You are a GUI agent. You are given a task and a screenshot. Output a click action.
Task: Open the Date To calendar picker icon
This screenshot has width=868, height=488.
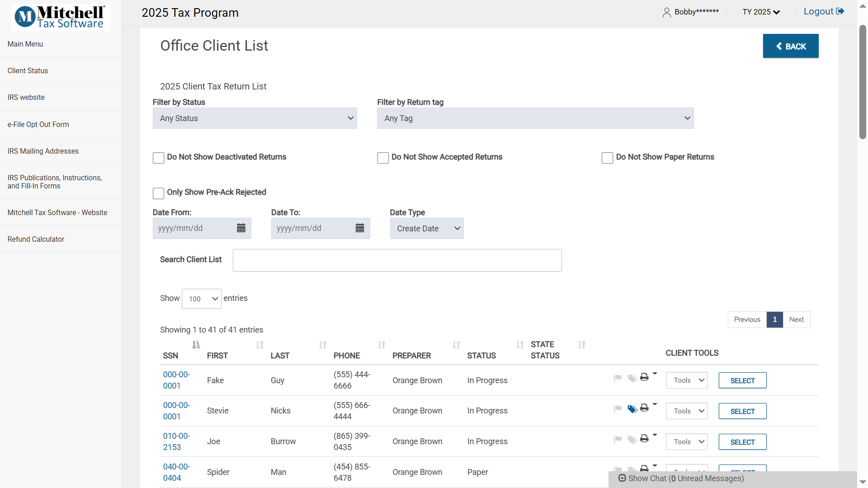pyautogui.click(x=360, y=228)
